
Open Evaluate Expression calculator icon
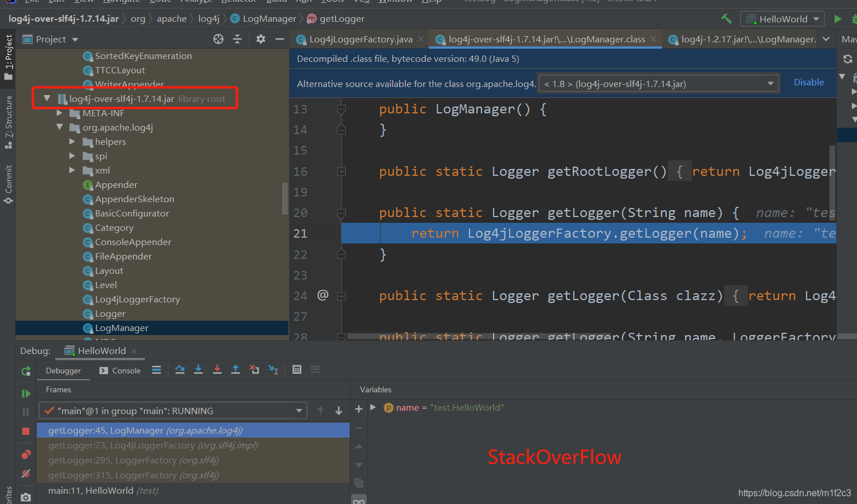pos(297,370)
